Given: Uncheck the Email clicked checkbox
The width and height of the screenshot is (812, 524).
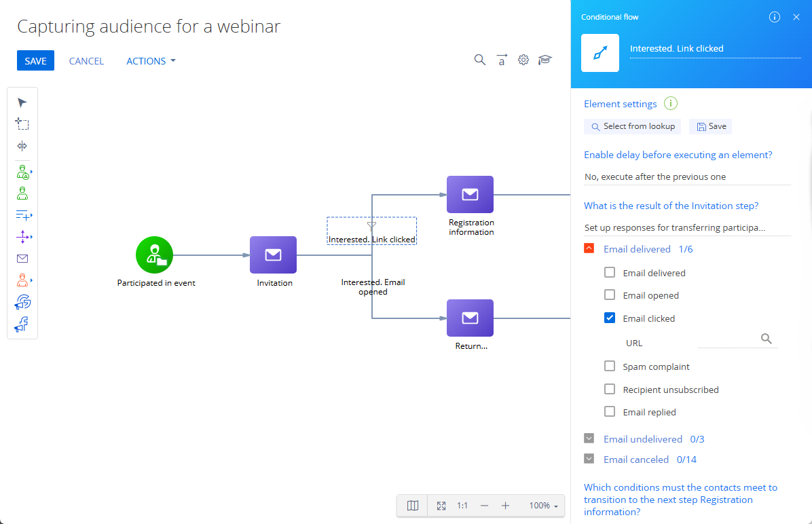Looking at the screenshot, I should pos(610,318).
